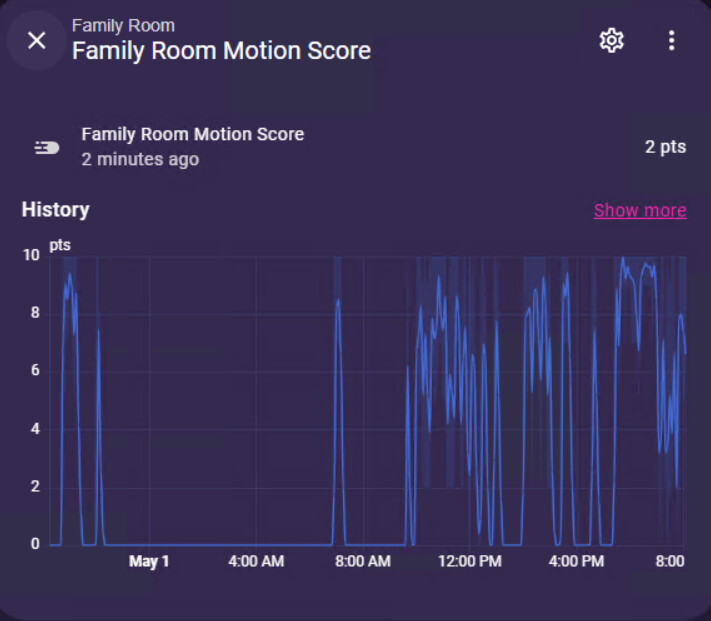Open the three-dot overflow menu
Image resolution: width=711 pixels, height=621 pixels.
click(671, 40)
